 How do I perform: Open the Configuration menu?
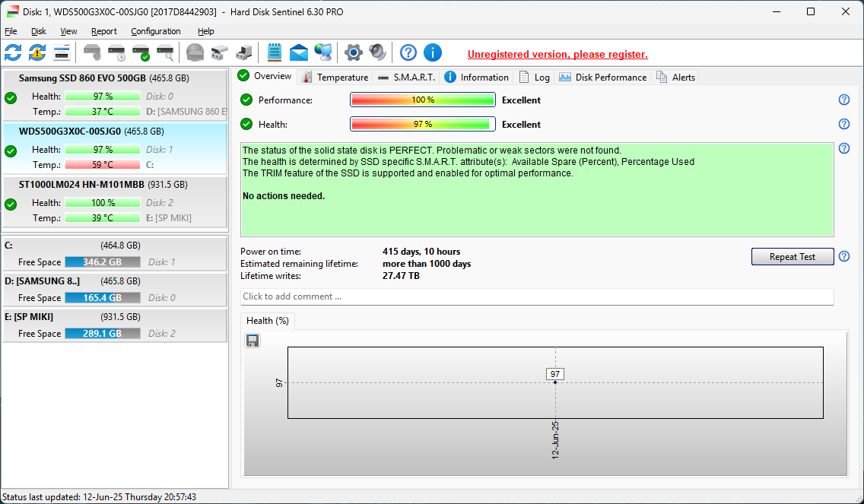point(156,31)
